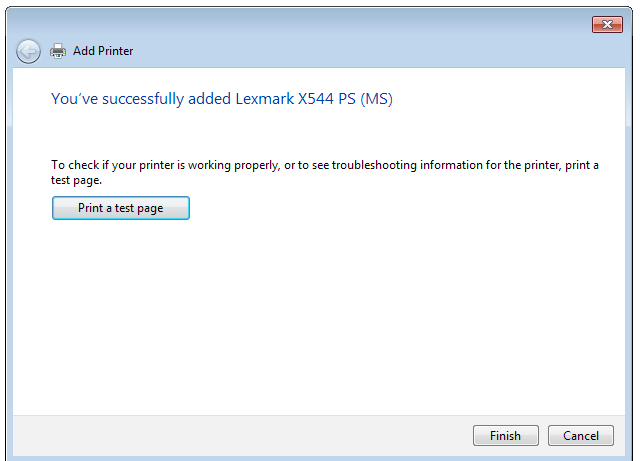Click the printer icon beside Add Printer
Viewport: 640px width, 461px height.
[58, 51]
